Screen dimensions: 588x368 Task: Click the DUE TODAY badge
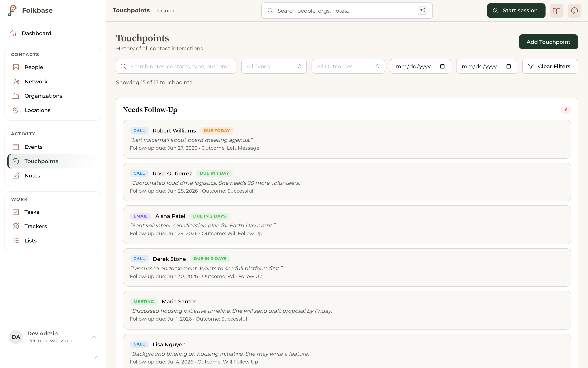coord(217,131)
